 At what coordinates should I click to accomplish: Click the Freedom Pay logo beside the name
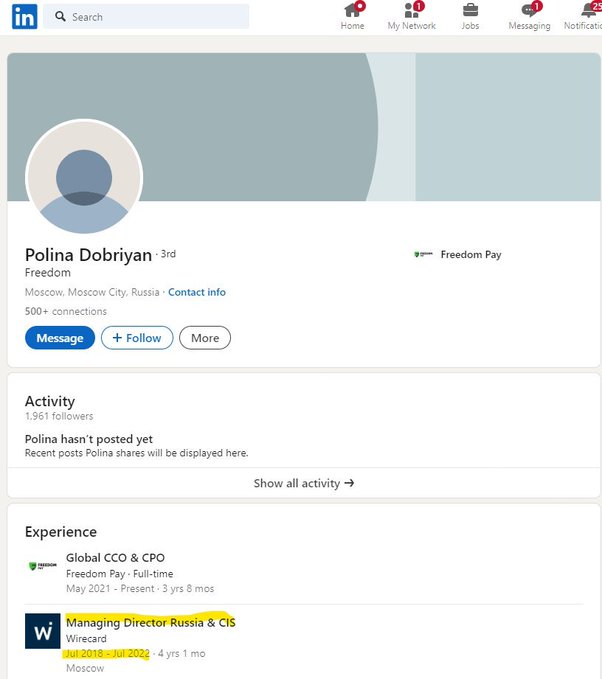[x=423, y=255]
